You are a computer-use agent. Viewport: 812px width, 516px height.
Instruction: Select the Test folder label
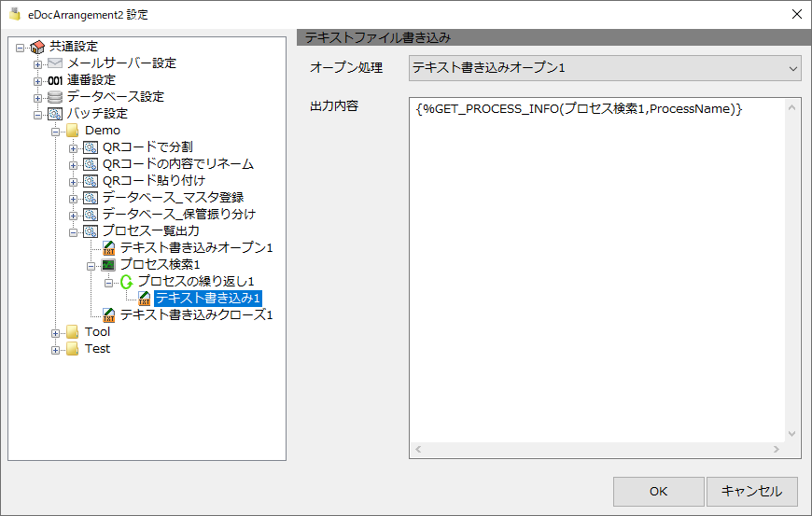[x=97, y=349]
